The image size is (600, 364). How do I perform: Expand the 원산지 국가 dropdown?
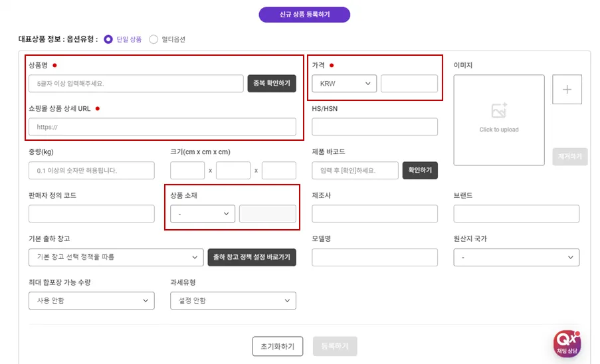[x=516, y=257]
